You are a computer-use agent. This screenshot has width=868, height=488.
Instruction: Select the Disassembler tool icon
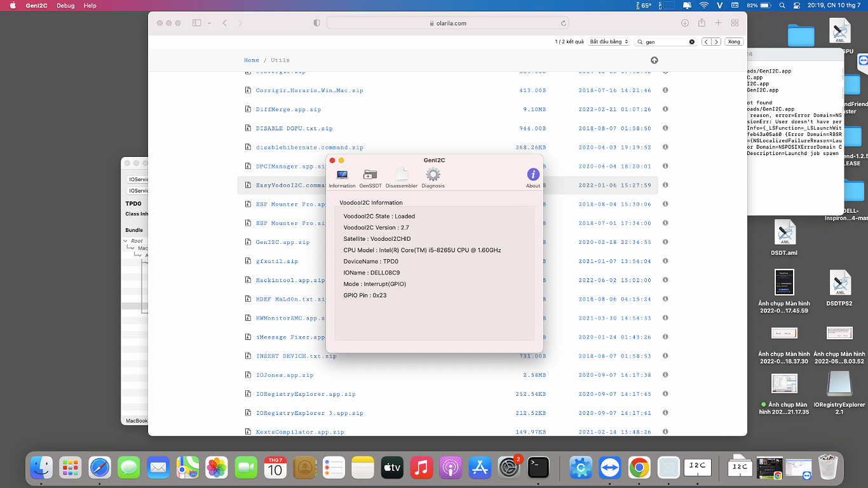tap(401, 178)
